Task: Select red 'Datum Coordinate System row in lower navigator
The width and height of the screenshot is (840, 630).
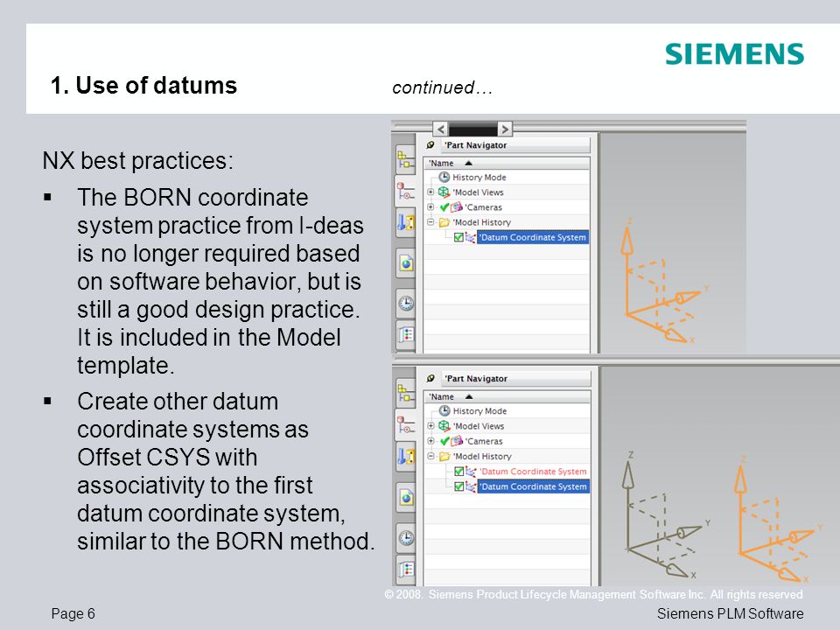Action: (533, 472)
